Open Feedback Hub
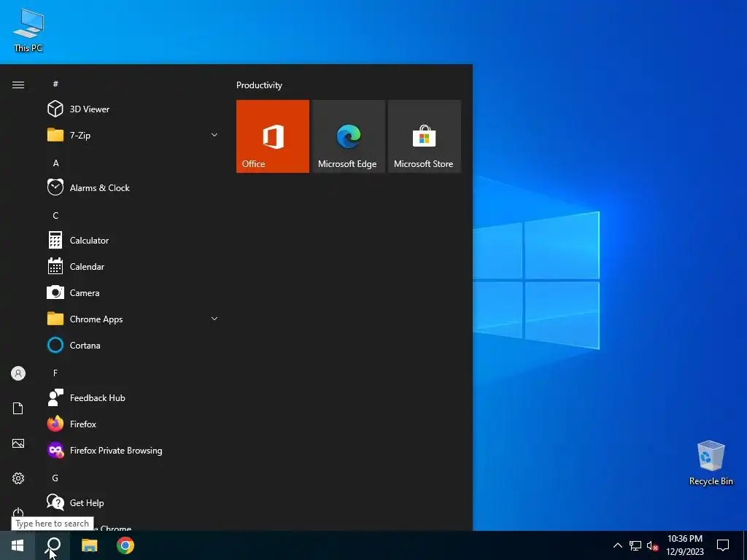Viewport: 747px width, 560px height. [x=133, y=397]
